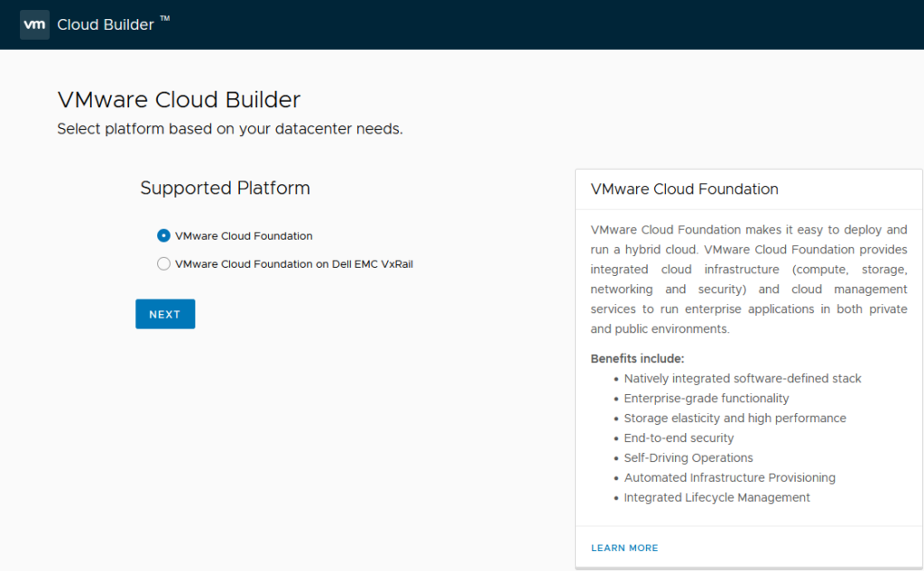Open the LEARN MORE link
The image size is (924, 571).
pyautogui.click(x=624, y=548)
